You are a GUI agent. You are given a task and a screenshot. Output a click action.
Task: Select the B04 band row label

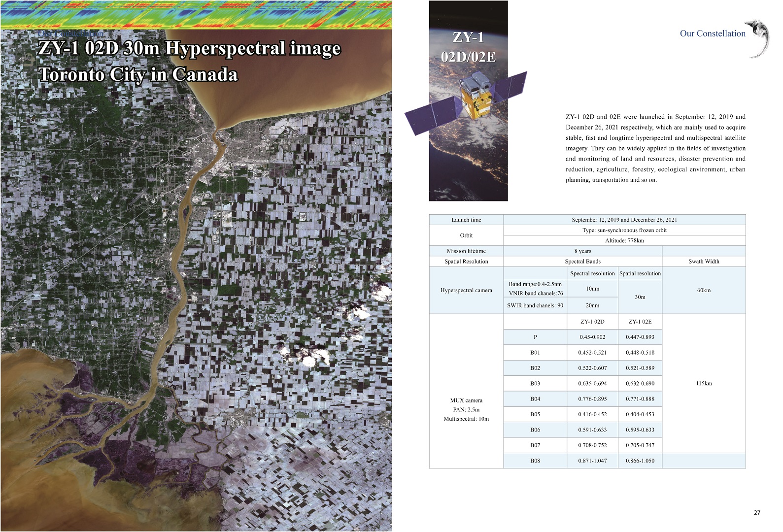[x=535, y=399]
